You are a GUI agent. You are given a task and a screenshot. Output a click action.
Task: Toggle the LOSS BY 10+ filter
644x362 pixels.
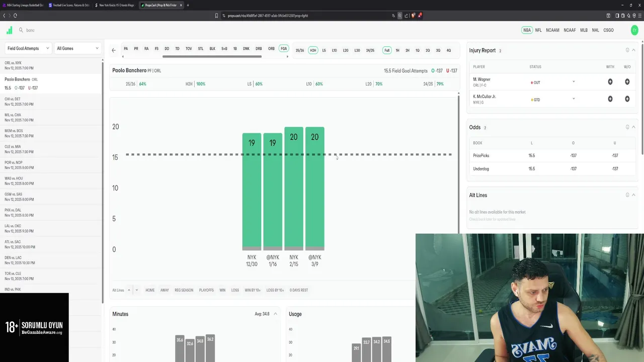pyautogui.click(x=275, y=290)
